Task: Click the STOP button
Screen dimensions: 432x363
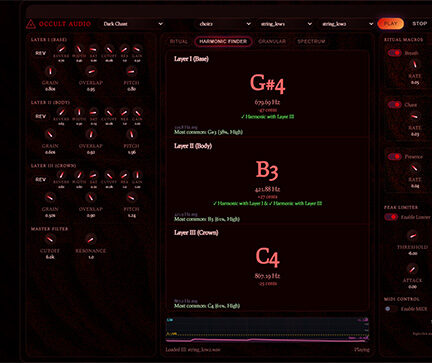Action: point(420,24)
